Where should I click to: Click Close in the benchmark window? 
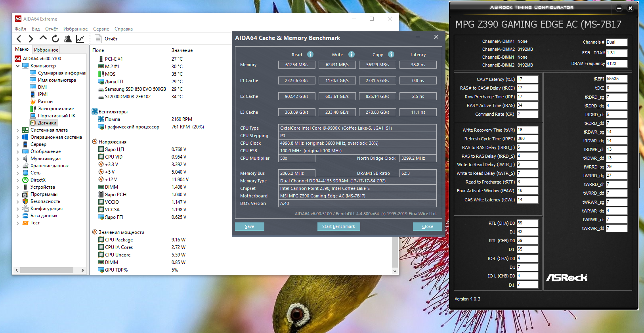tap(428, 226)
